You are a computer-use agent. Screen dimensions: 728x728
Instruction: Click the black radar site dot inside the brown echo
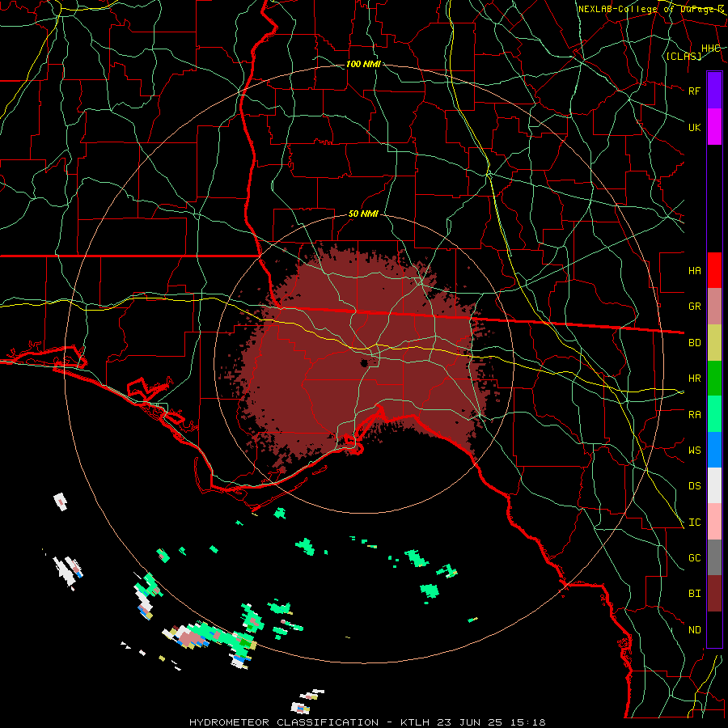(365, 363)
